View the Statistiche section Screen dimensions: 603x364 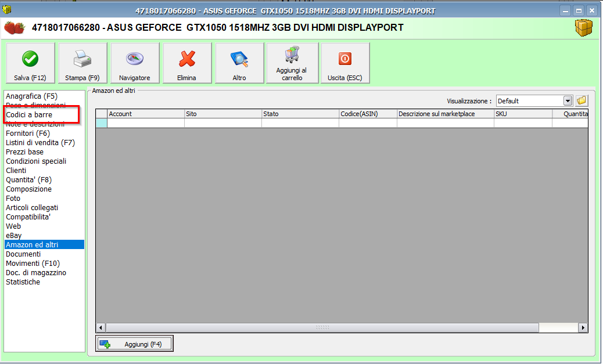[x=23, y=282]
